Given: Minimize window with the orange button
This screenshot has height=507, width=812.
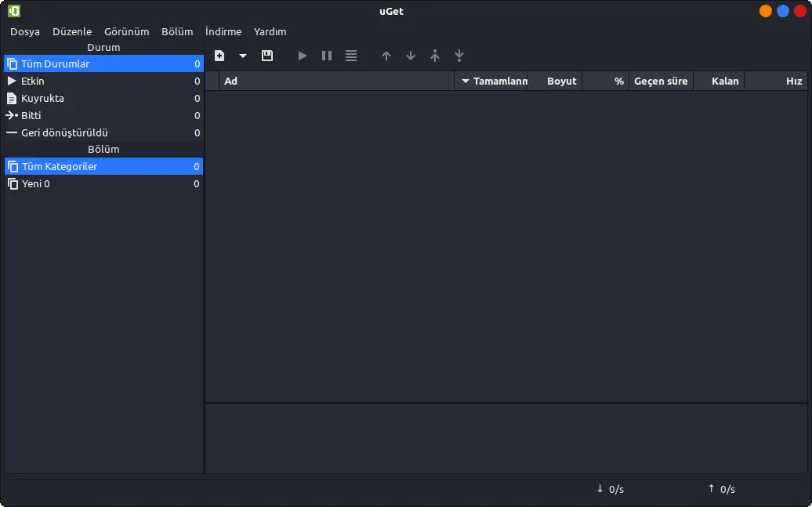Looking at the screenshot, I should pos(766,11).
